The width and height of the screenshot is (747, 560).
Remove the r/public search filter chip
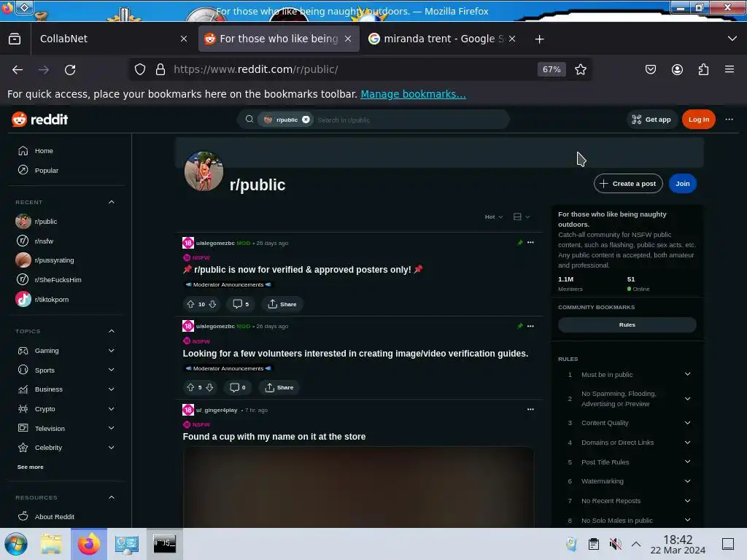[306, 120]
